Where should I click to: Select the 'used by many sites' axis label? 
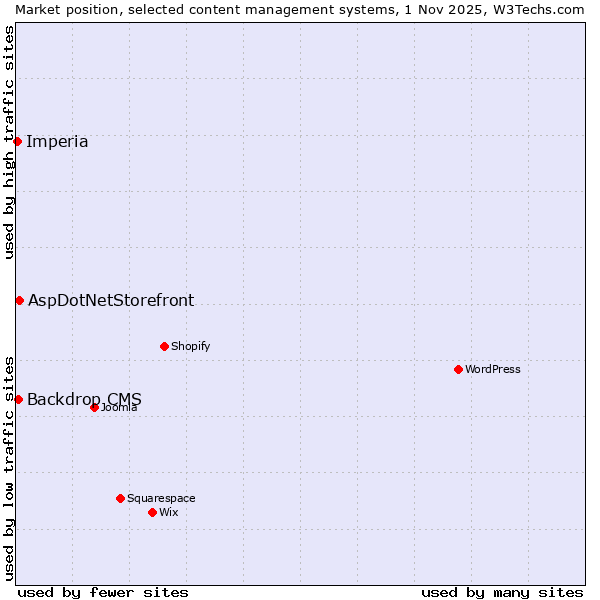pos(502,592)
